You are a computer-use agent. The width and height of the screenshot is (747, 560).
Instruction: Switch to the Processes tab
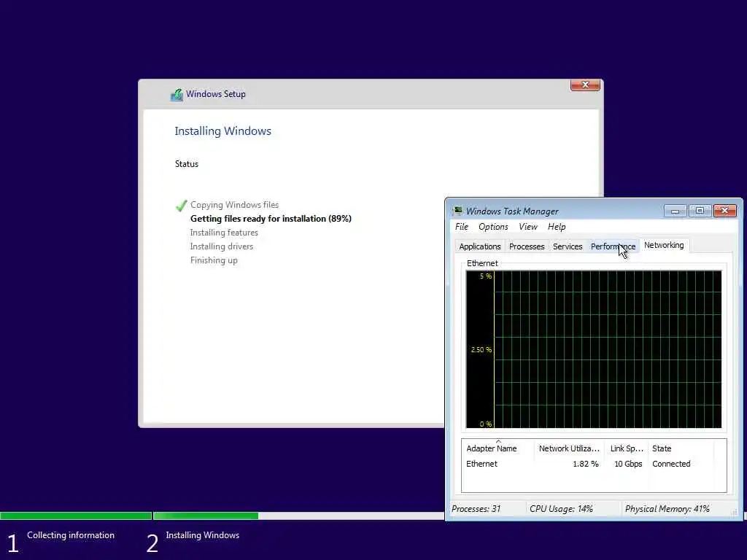(x=527, y=246)
